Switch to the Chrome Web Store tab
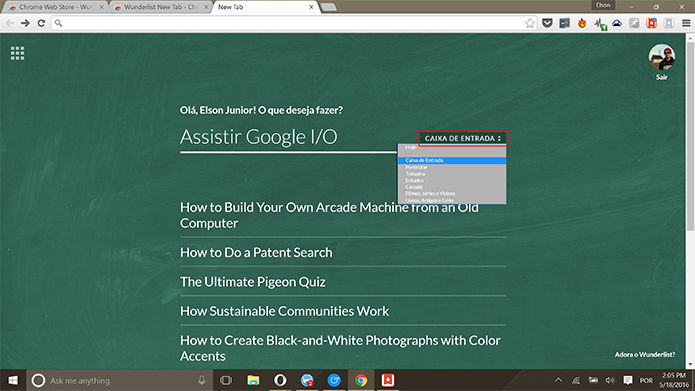The height and width of the screenshot is (391, 695). click(x=56, y=7)
